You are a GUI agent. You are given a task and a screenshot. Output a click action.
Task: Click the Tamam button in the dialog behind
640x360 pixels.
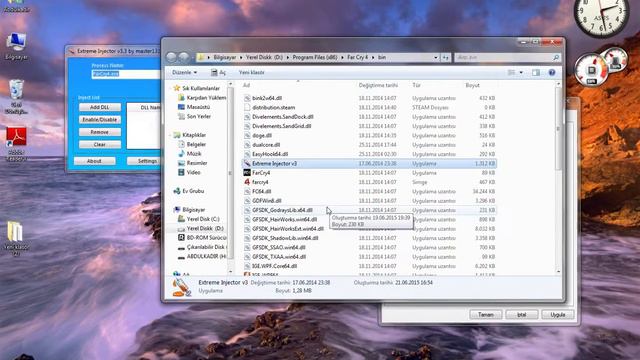(x=486, y=315)
